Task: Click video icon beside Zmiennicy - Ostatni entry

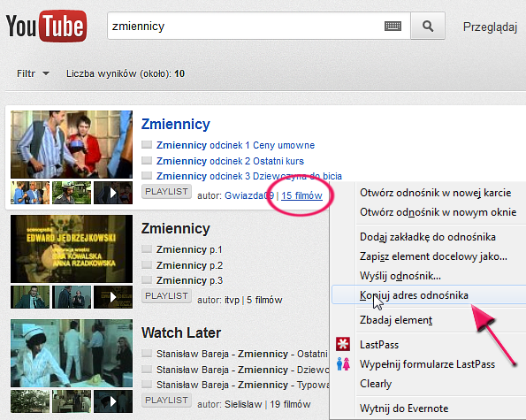Action: coord(147,354)
